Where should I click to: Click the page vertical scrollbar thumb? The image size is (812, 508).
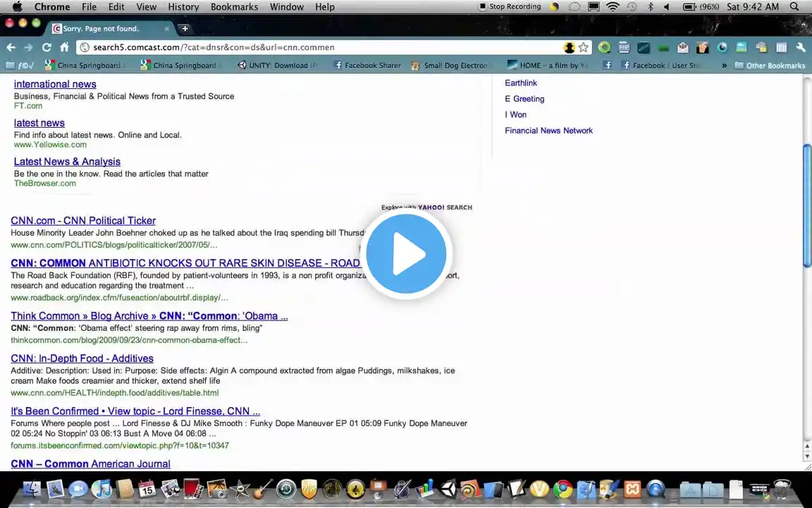pos(807,206)
